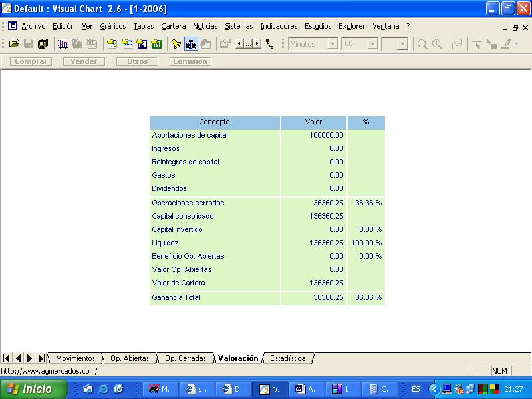Click the zoom out magnifier icon
532x399 pixels.
(422, 44)
